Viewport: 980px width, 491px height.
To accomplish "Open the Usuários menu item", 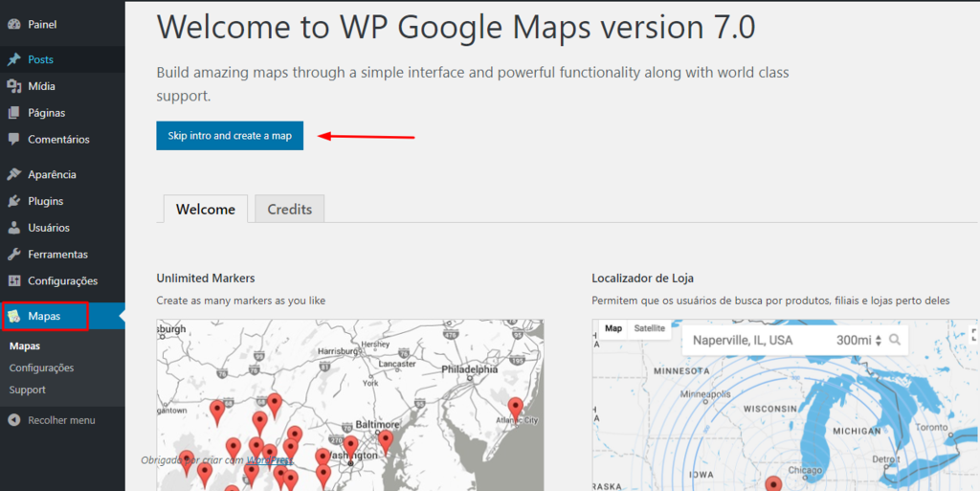I will click(x=62, y=228).
